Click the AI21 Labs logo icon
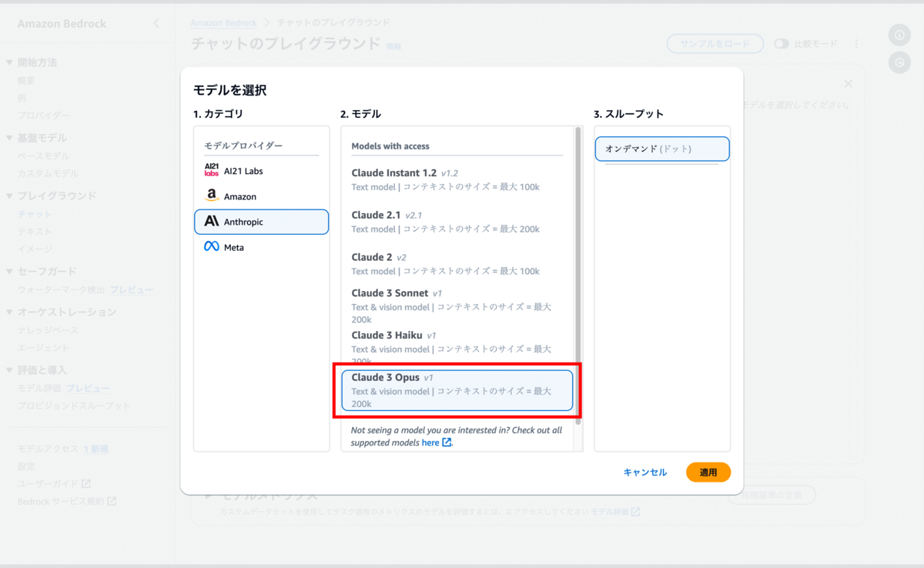This screenshot has width=924, height=568. click(x=211, y=170)
